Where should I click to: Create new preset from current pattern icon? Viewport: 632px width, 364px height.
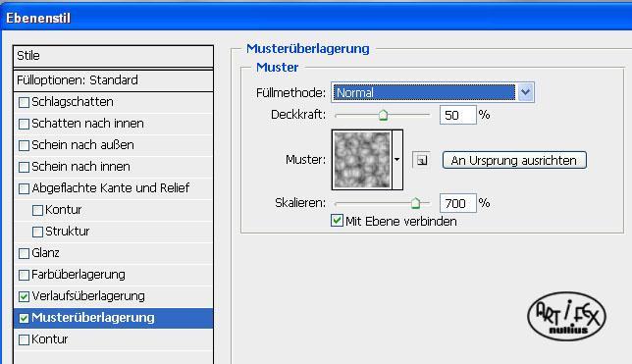(x=421, y=160)
